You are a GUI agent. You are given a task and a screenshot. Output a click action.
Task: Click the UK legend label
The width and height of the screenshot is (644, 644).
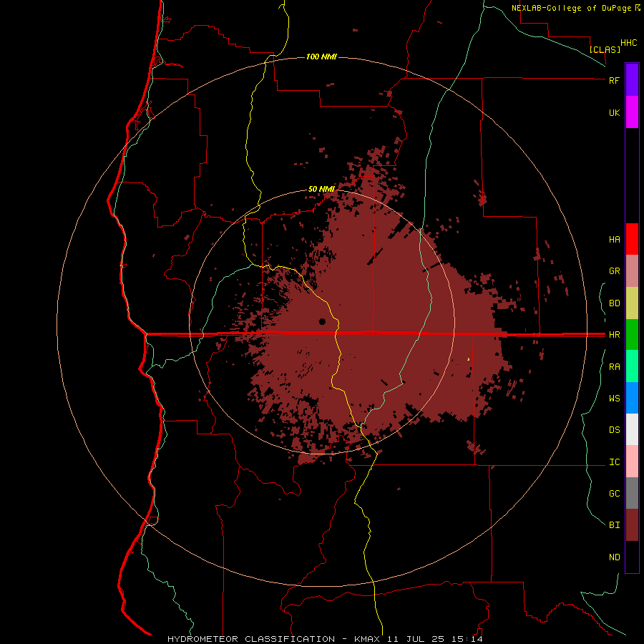click(x=614, y=112)
